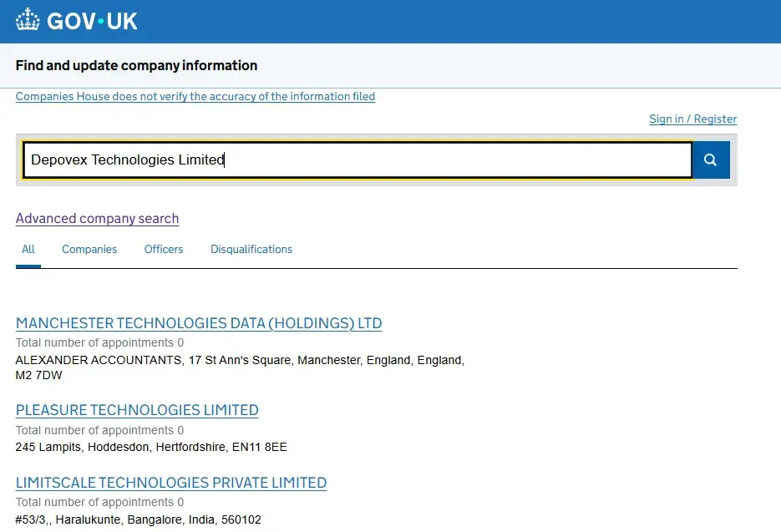Open Sign in / Register
781x532 pixels.
pyautogui.click(x=692, y=119)
